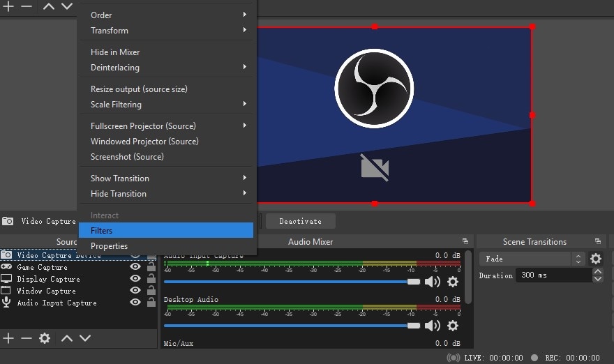Expand Fullscreen Projector (Source) submenu

pyautogui.click(x=166, y=126)
